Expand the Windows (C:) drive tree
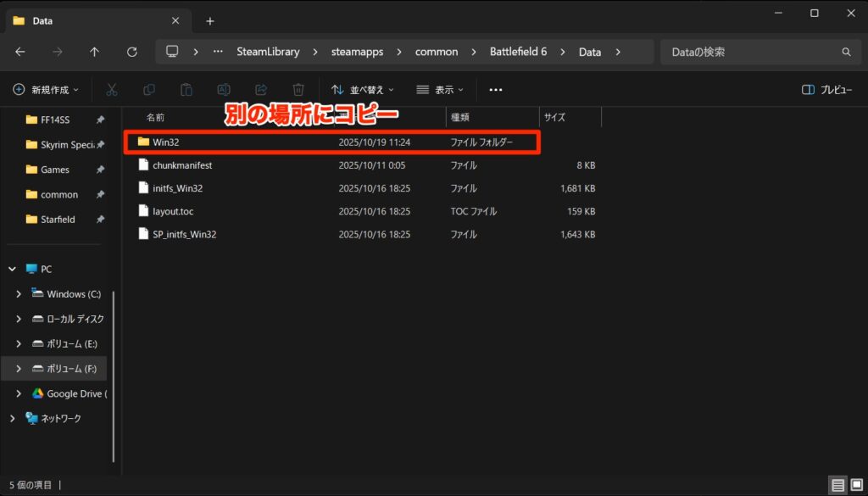 click(x=19, y=294)
